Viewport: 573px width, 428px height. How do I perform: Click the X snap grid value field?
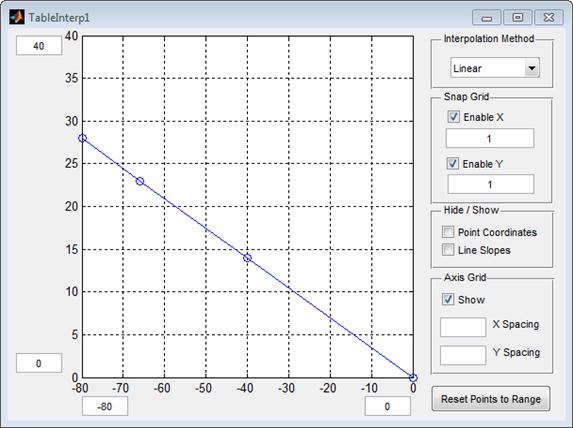490,138
